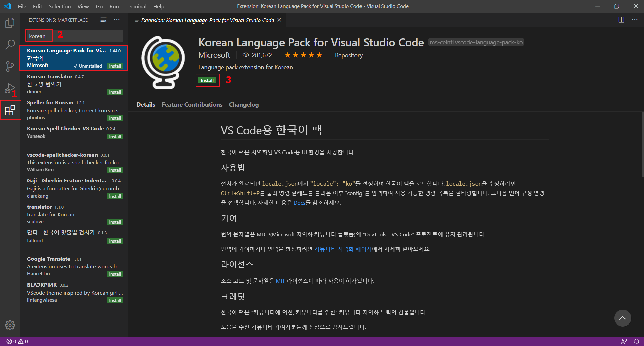Click the five-star rating
The width and height of the screenshot is (644, 346).
click(303, 55)
